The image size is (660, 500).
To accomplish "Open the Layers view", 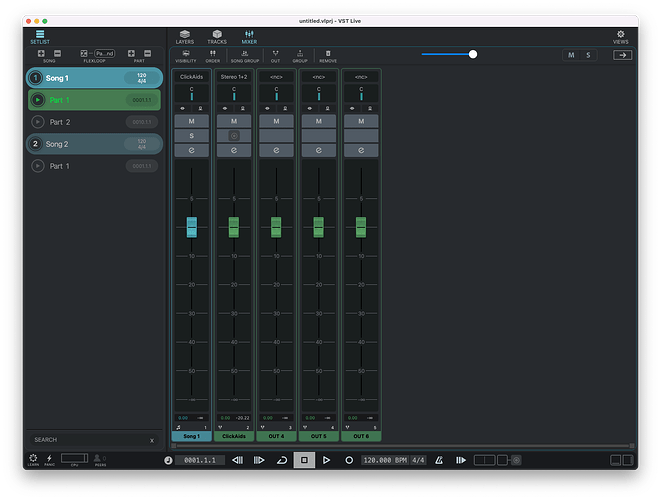I will [x=185, y=37].
